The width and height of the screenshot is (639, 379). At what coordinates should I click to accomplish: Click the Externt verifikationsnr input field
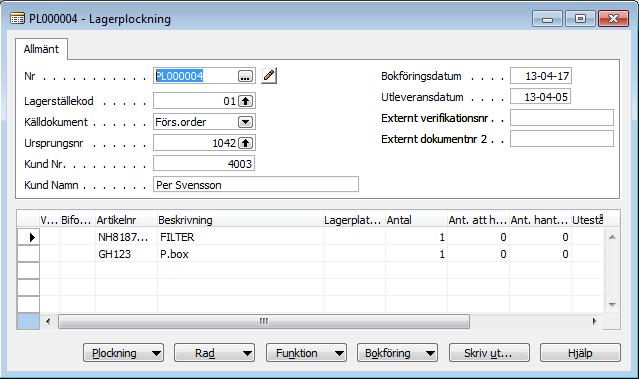(x=562, y=118)
